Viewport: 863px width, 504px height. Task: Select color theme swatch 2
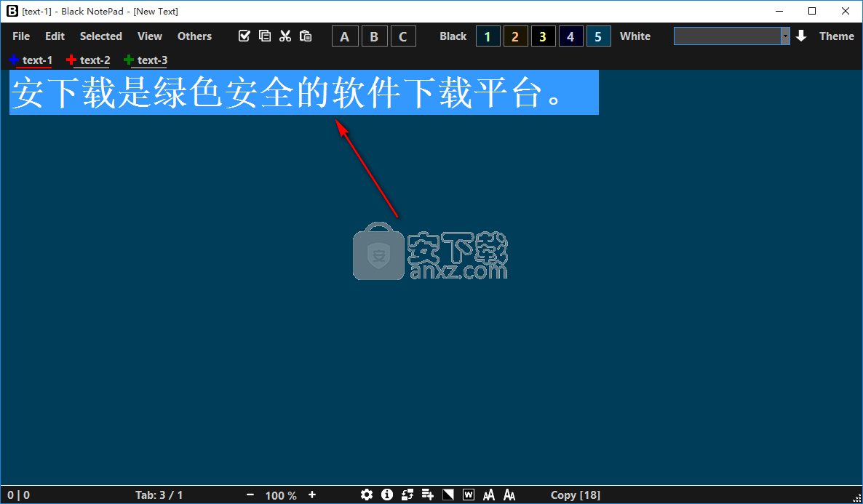tap(516, 36)
